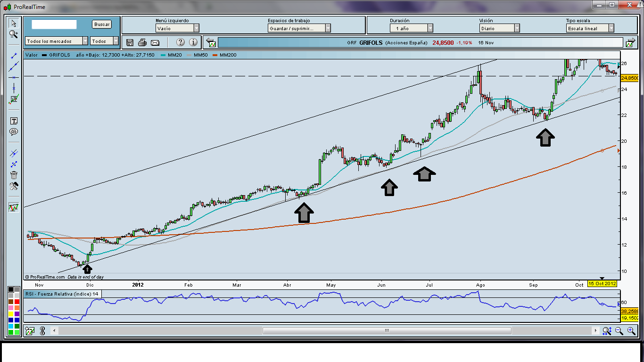Open the Espacios de trabajo dropdown
This screenshot has width=644, height=362.
point(299,28)
